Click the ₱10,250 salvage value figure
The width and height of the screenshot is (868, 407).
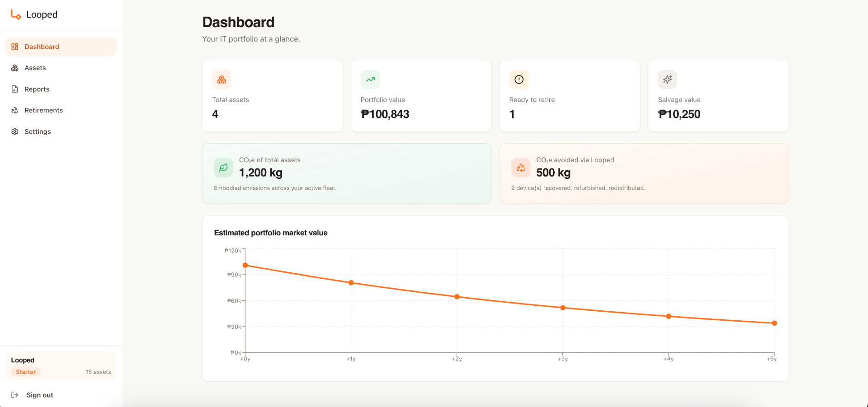point(679,114)
